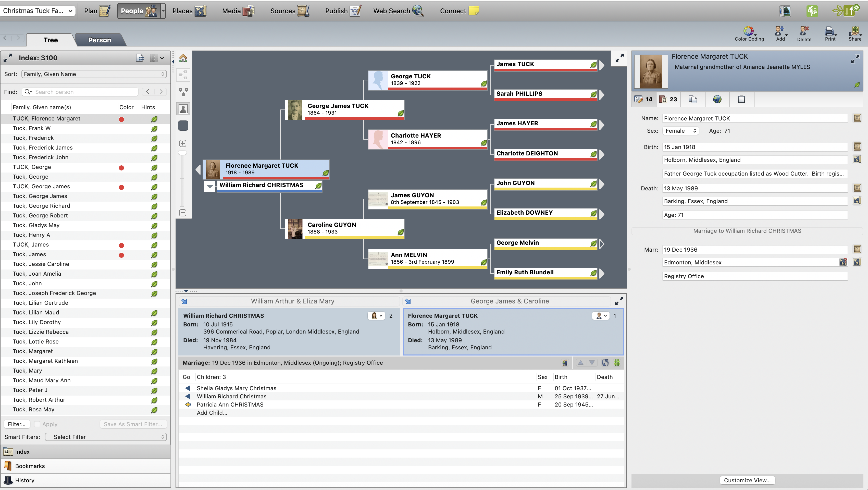This screenshot has width=868, height=490.
Task: Click Add Child under the children list
Action: point(212,412)
